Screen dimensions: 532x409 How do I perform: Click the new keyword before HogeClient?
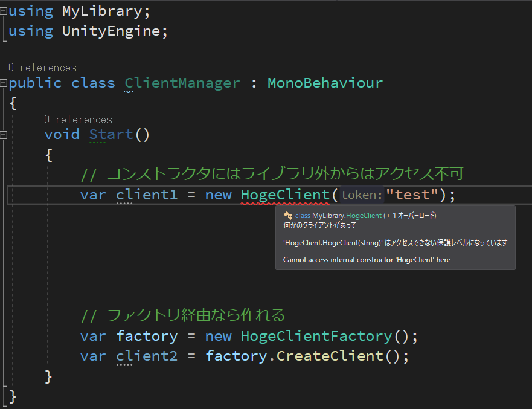click(x=219, y=195)
